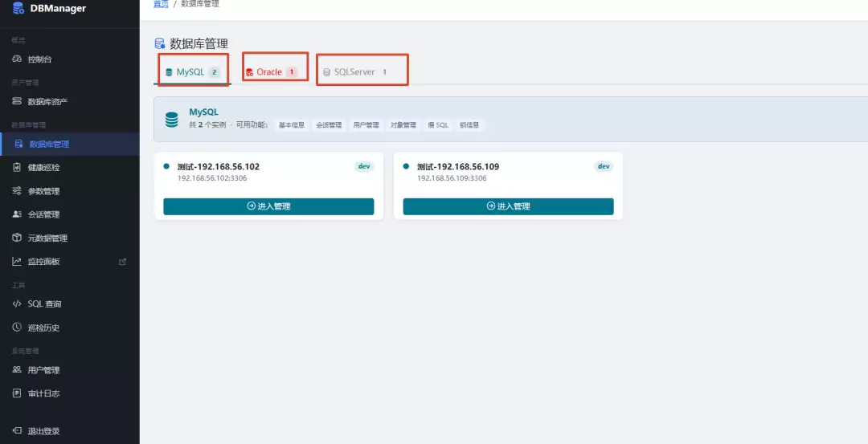
Task: Click count badge 1 on Oracle tab
Action: pyautogui.click(x=292, y=72)
